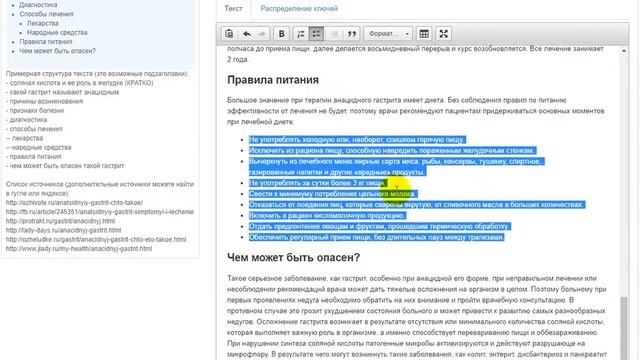Click the line соляная кислота и ее роль
Screen dimensions: 640x360
point(80,83)
